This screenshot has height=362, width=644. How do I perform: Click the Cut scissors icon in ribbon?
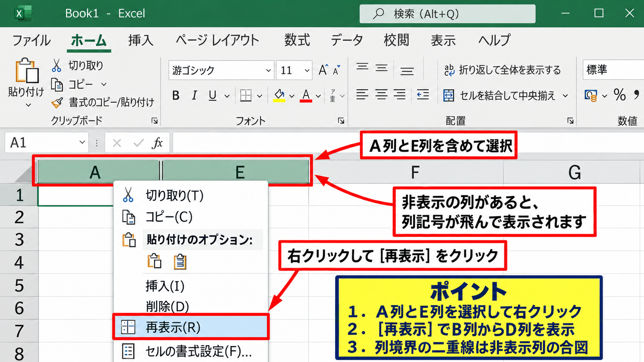[57, 65]
